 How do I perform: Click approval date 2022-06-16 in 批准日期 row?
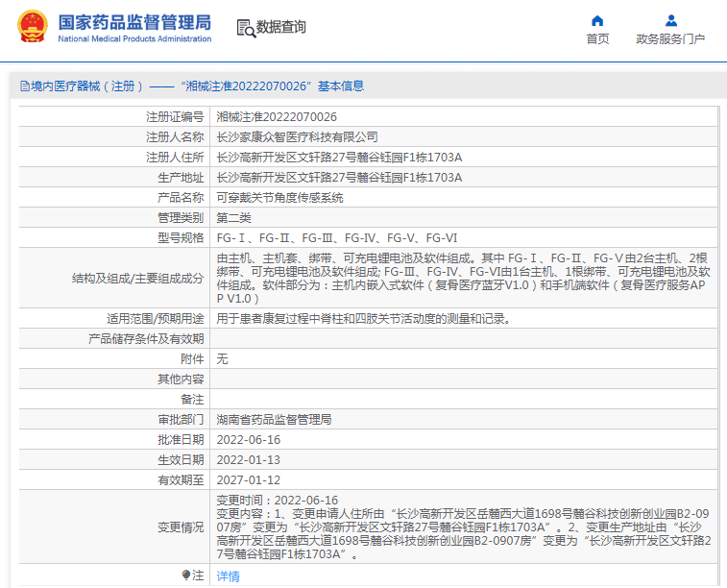pyautogui.click(x=249, y=440)
